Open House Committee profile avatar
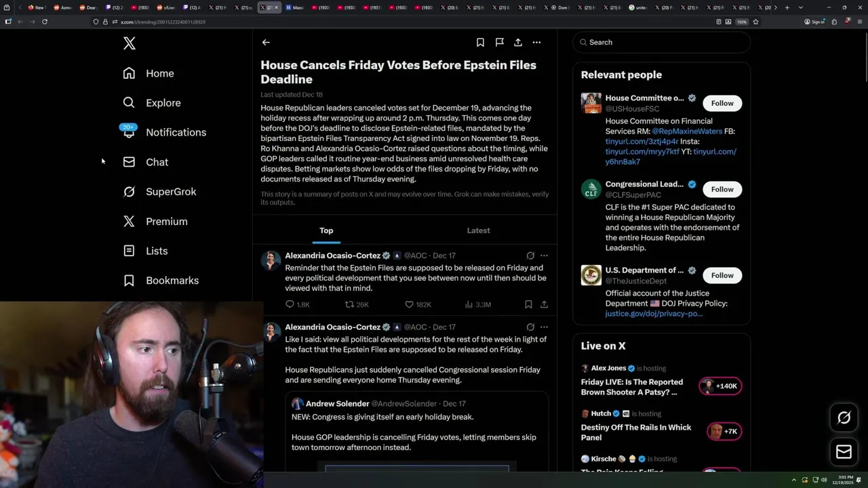Viewport: 868px width, 488px height. pos(591,103)
